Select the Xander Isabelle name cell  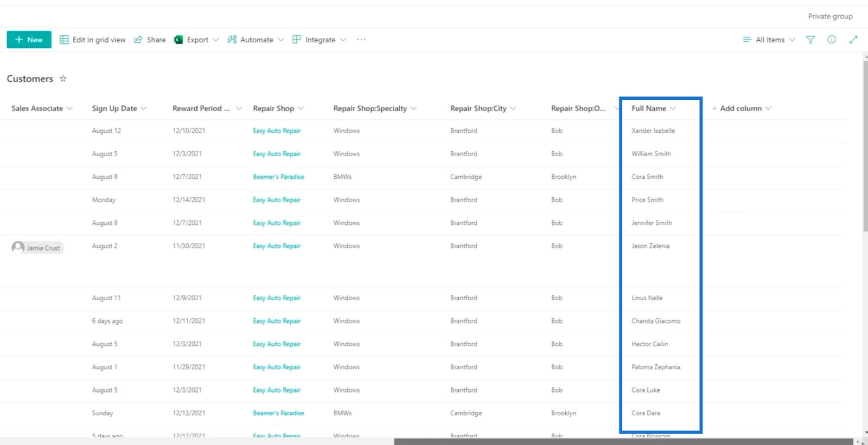pos(653,131)
